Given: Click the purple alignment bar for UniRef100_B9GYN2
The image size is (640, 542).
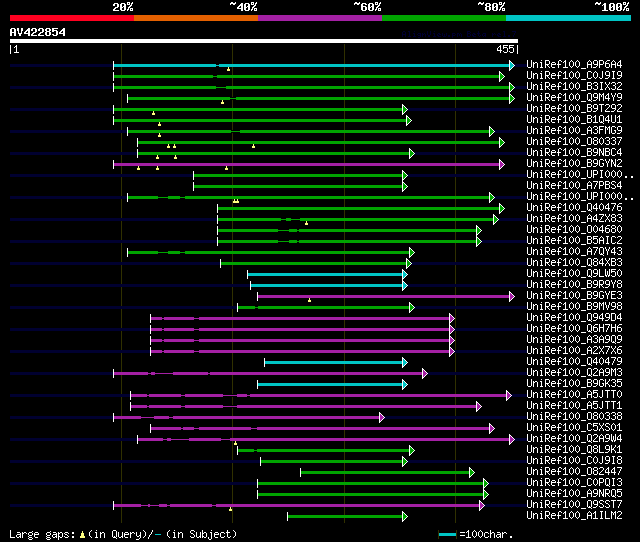Looking at the screenshot, I should pyautogui.click(x=309, y=164).
